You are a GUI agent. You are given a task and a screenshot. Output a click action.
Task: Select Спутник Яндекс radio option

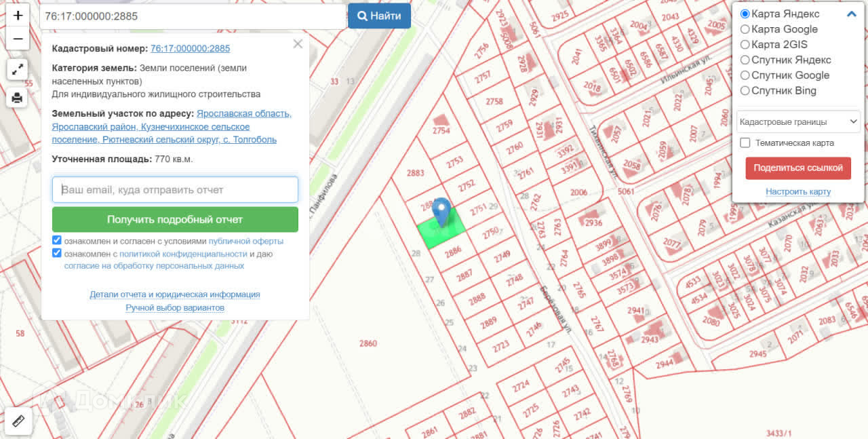[x=745, y=60]
